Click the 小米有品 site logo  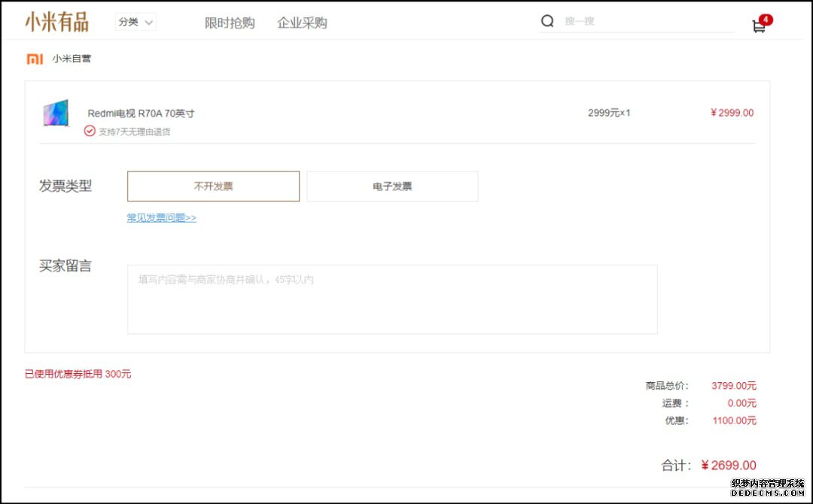click(56, 23)
